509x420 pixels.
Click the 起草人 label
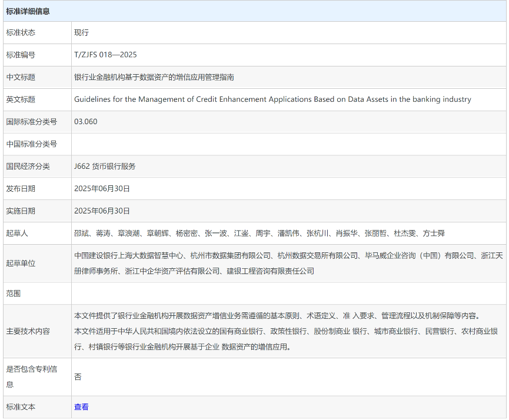coord(17,234)
